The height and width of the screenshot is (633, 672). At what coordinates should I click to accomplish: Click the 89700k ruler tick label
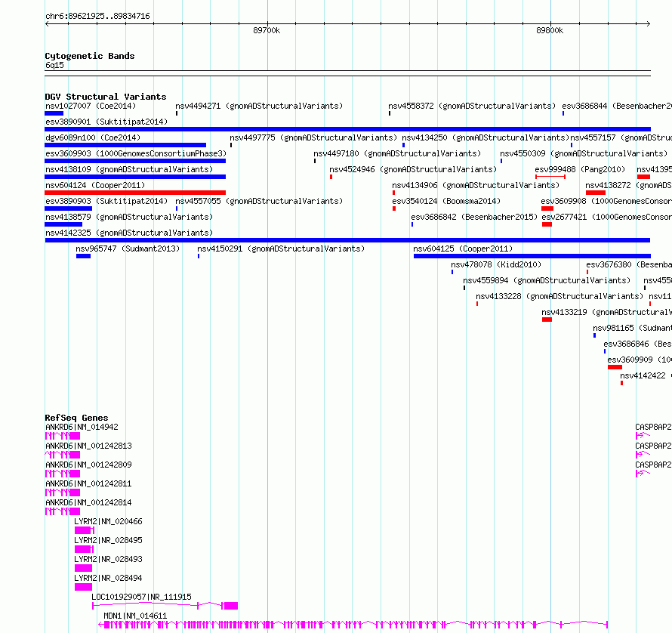pyautogui.click(x=267, y=30)
